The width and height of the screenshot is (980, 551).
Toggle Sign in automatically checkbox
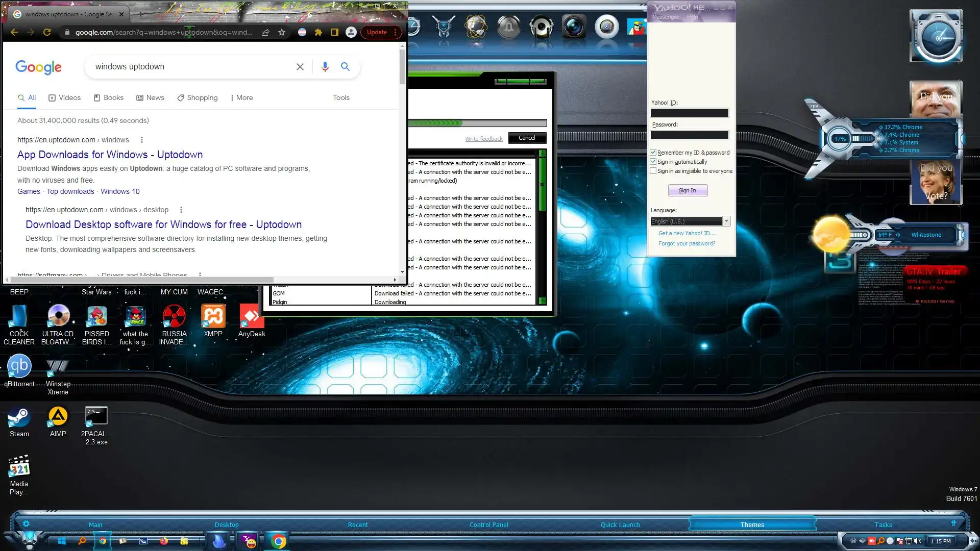[653, 162]
